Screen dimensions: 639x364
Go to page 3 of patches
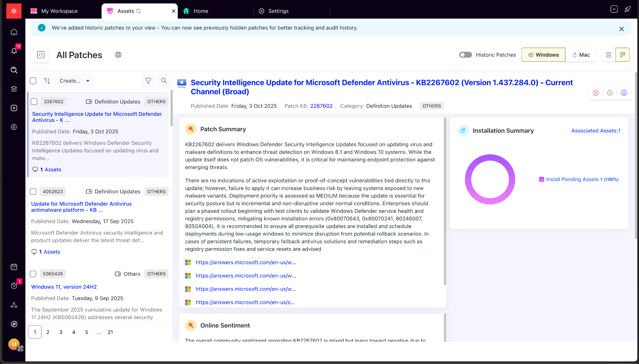coord(61,332)
